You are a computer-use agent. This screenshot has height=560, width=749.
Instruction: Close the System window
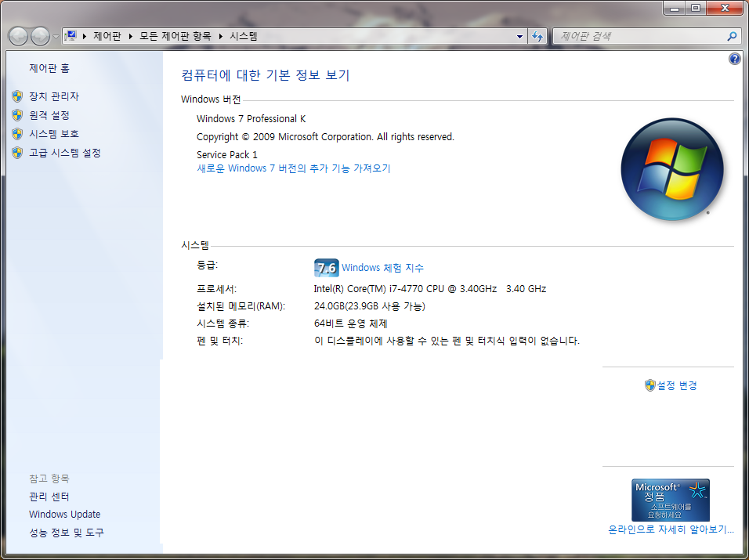(x=725, y=8)
